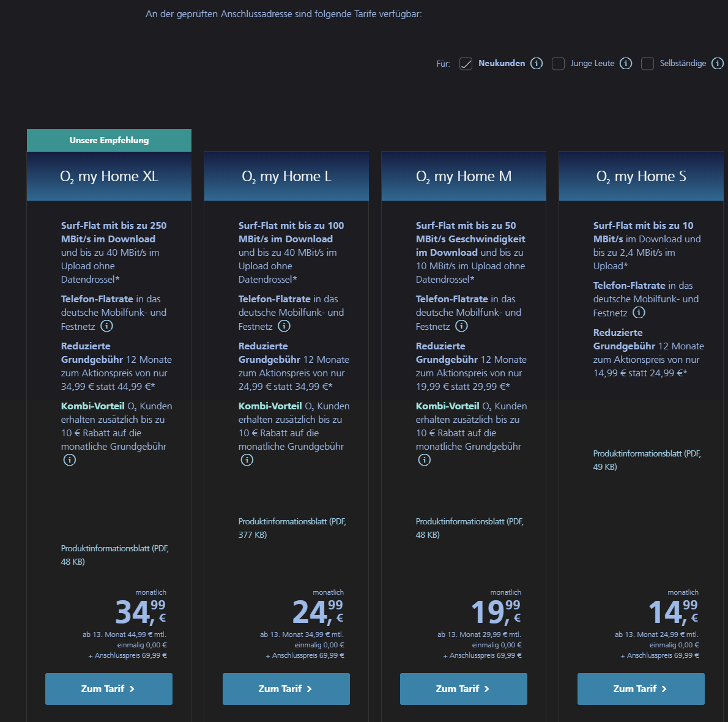Click Zum Tarif for my Home XL
This screenshot has width=728, height=722.
(109, 688)
